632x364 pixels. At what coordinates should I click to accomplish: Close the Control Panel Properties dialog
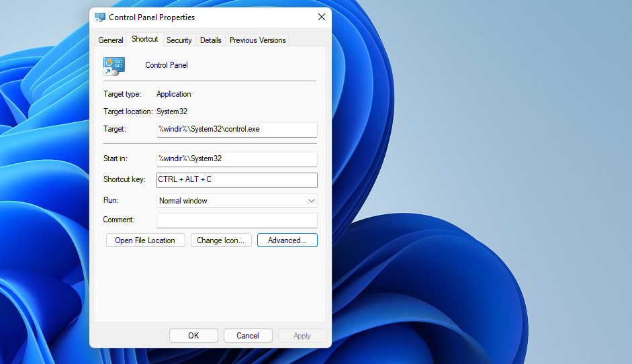(321, 17)
